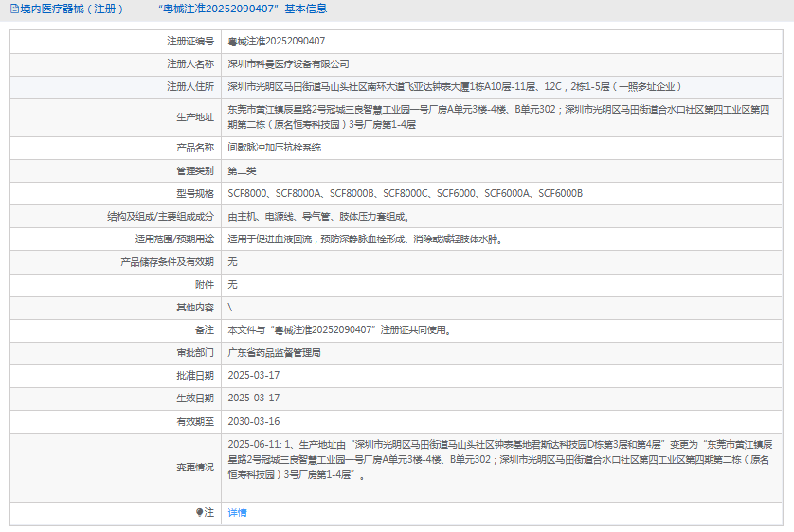Click the backslash value in 其他内容 row
Screen dimensions: 794x532
tap(230, 308)
